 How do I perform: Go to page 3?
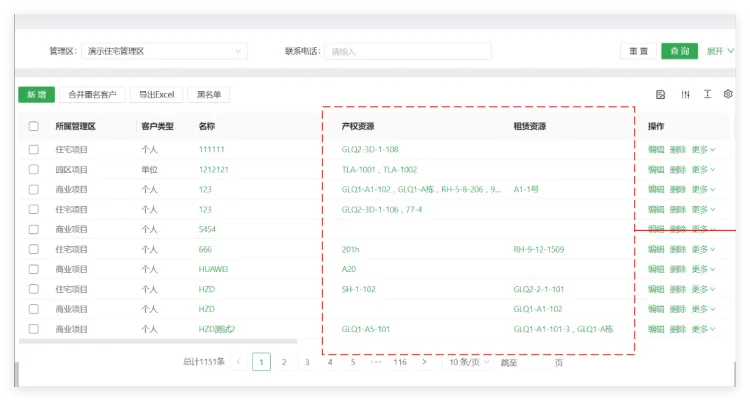(x=307, y=362)
